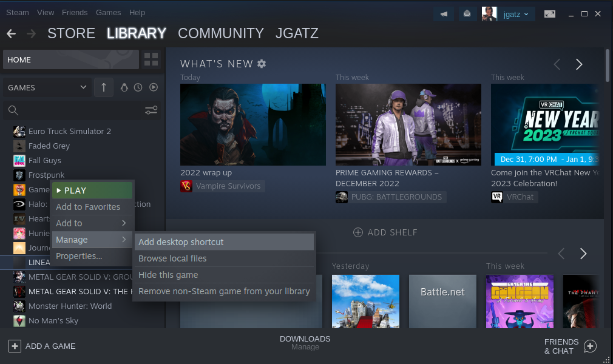Open the announcements megaphone icon
The height and width of the screenshot is (364, 613).
(444, 14)
